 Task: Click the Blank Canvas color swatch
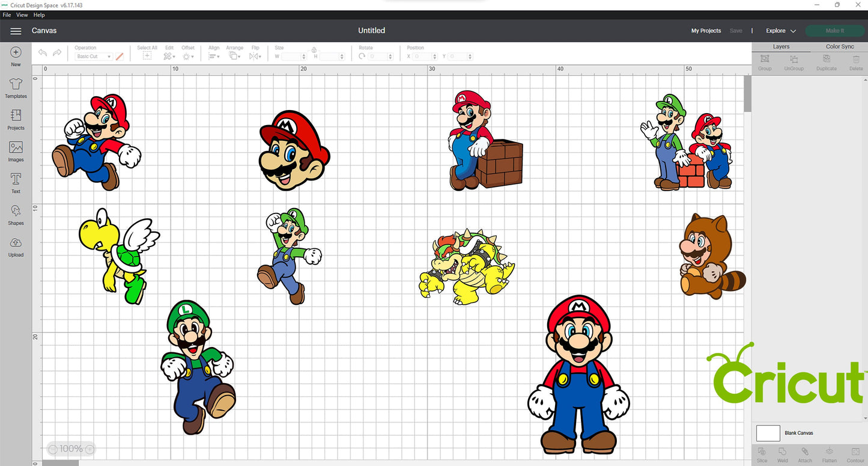point(768,433)
